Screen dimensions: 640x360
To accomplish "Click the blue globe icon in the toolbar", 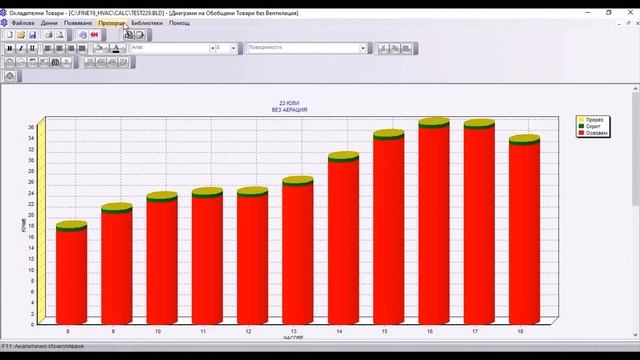I will click(x=83, y=35).
